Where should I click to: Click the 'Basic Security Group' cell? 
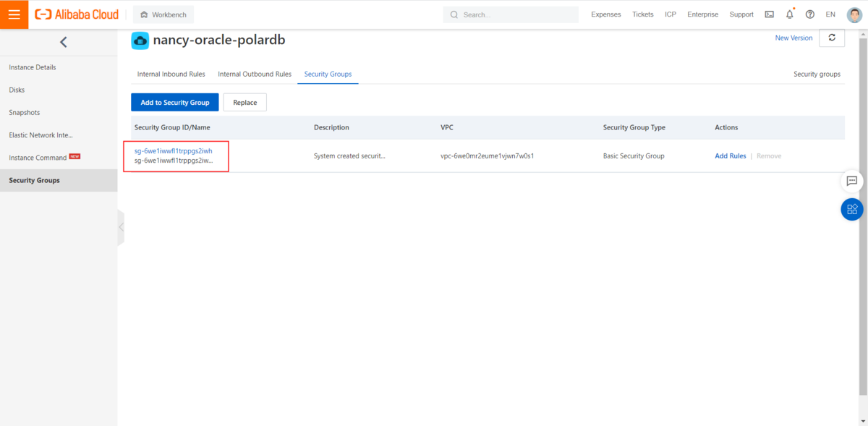pyautogui.click(x=634, y=156)
